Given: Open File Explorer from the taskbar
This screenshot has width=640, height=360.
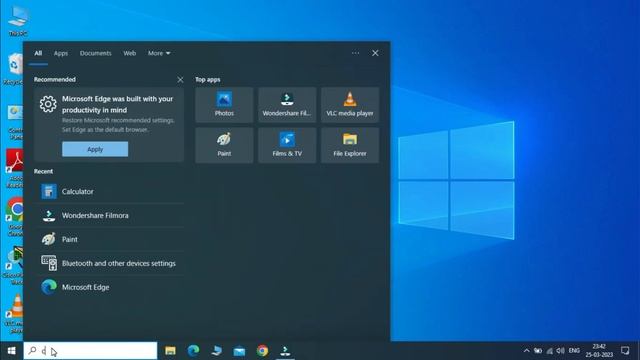Looking at the screenshot, I should pos(170,351).
